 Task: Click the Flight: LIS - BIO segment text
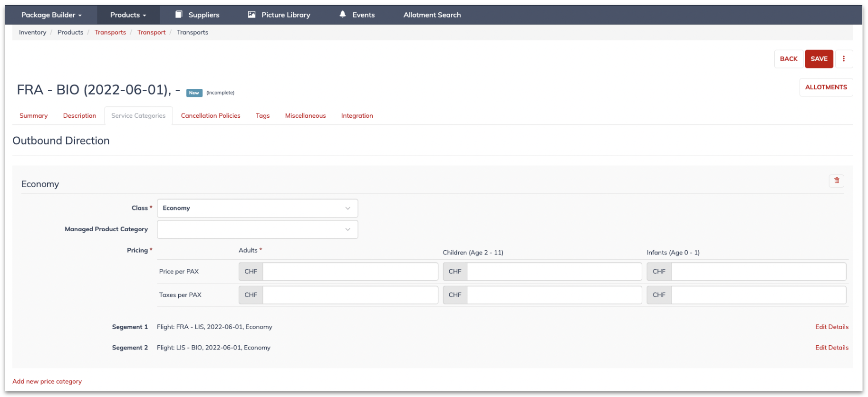(x=213, y=348)
